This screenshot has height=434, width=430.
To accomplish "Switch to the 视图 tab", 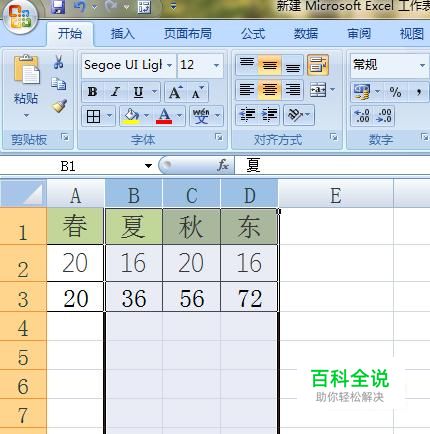I will click(412, 33).
